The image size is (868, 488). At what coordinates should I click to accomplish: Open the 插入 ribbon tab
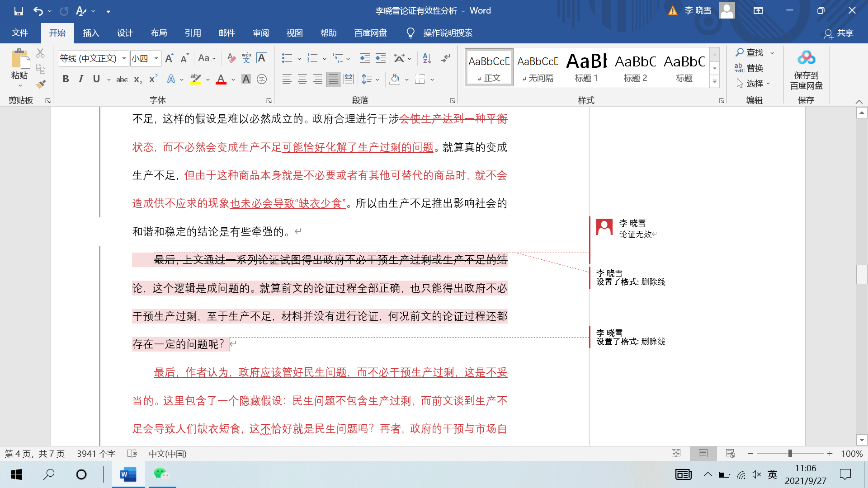coord(91,33)
